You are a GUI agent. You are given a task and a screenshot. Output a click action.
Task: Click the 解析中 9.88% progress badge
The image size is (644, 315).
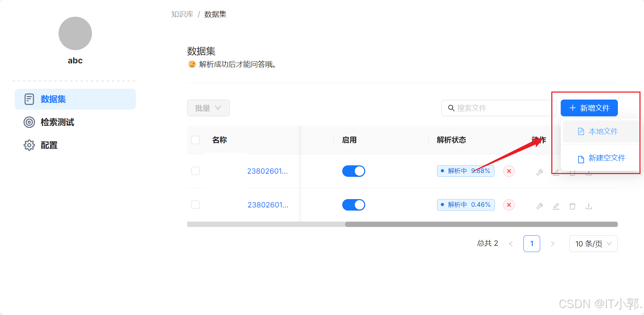(465, 171)
